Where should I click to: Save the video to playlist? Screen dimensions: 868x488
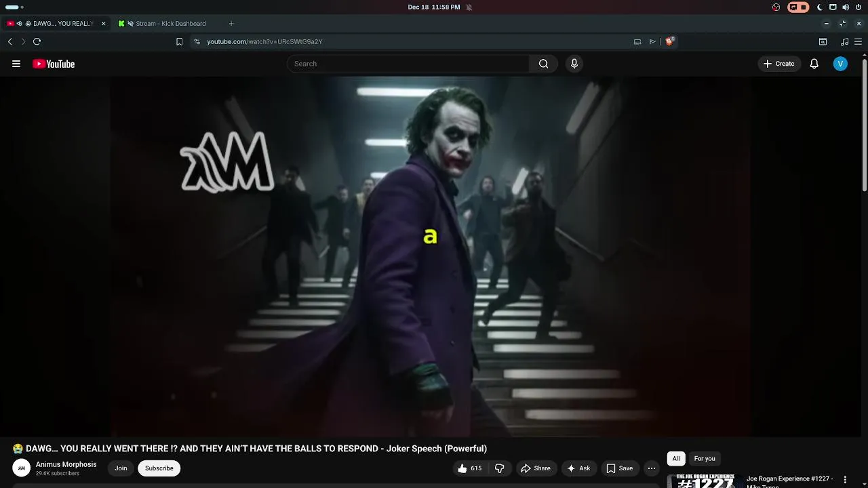click(x=619, y=468)
